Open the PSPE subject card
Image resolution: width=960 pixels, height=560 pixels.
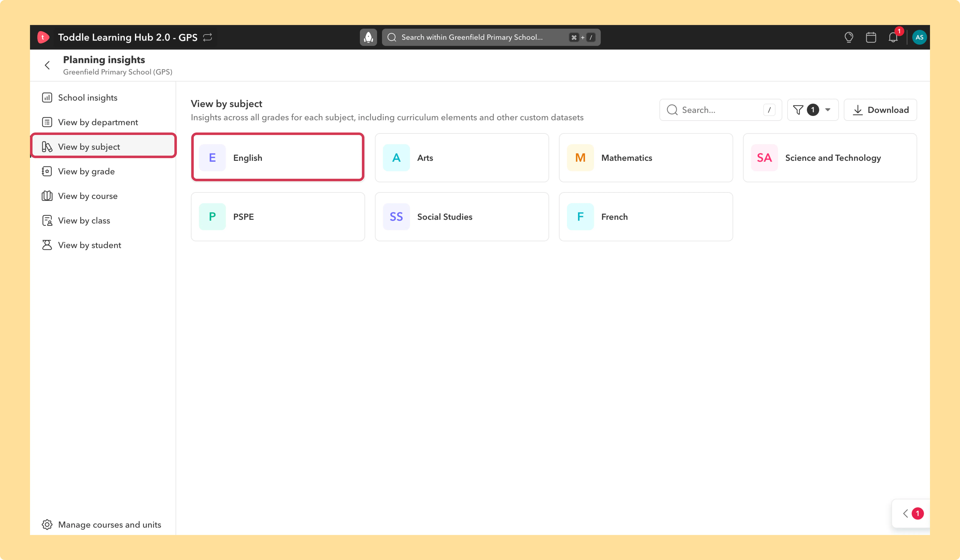click(x=278, y=217)
